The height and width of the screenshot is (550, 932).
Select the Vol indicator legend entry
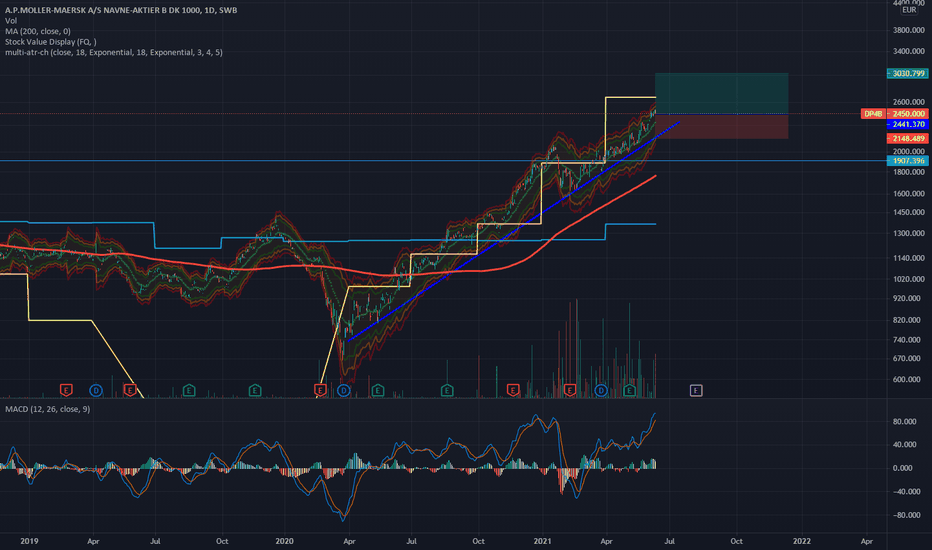[x=11, y=21]
